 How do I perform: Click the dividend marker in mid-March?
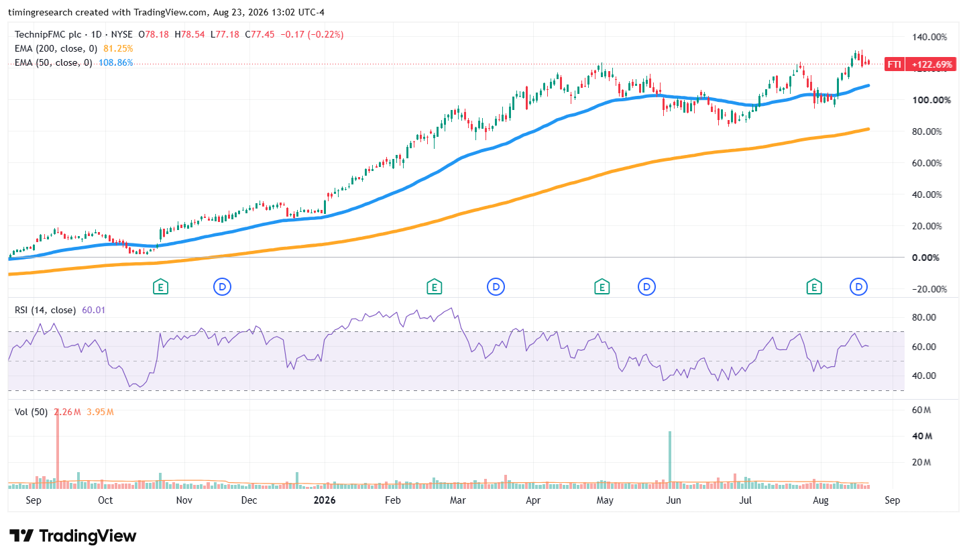496,287
